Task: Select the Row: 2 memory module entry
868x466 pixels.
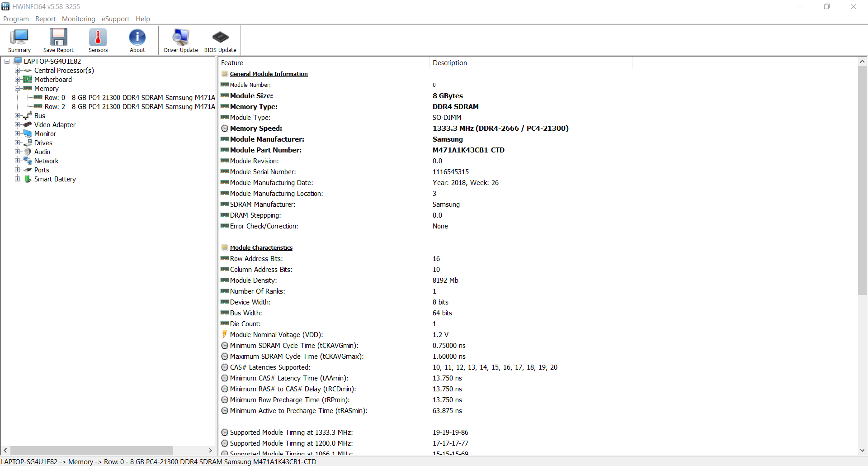Action: (x=130, y=106)
